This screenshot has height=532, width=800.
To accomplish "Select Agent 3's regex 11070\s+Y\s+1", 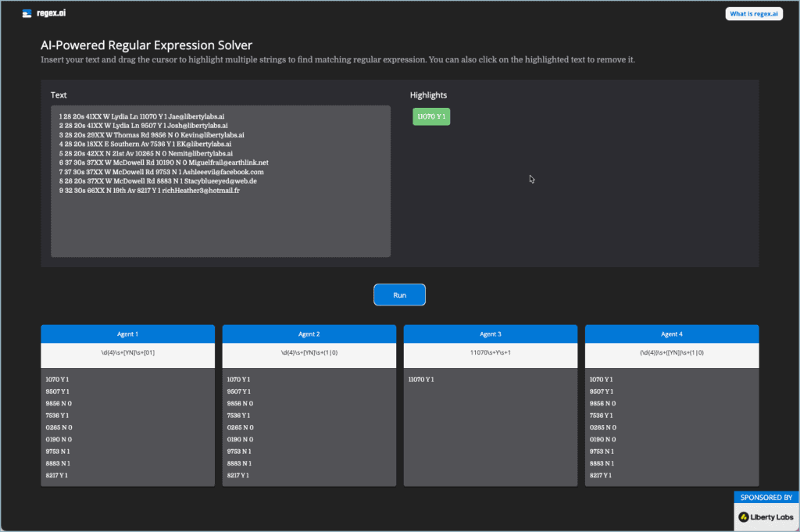I will pyautogui.click(x=490, y=353).
